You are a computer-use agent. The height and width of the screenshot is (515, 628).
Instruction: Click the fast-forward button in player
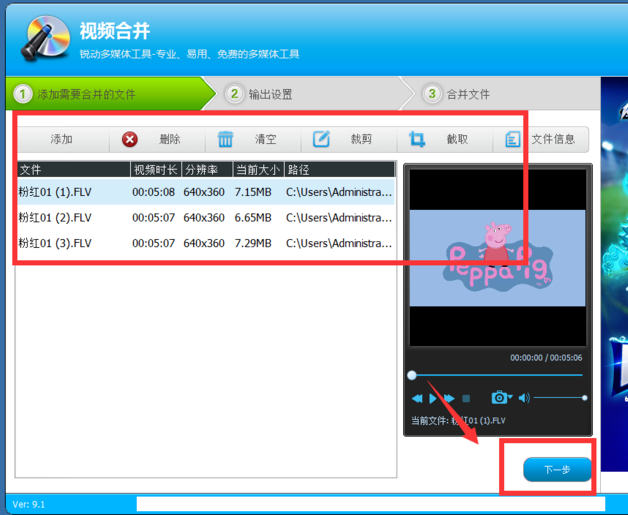[x=449, y=398]
